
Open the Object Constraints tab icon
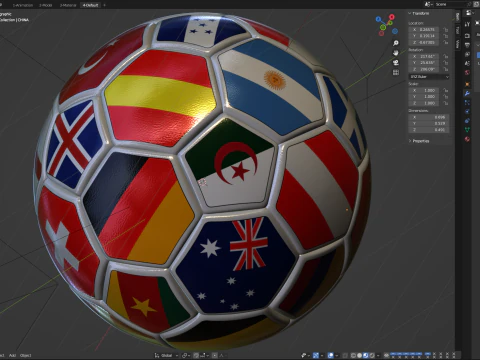467,121
